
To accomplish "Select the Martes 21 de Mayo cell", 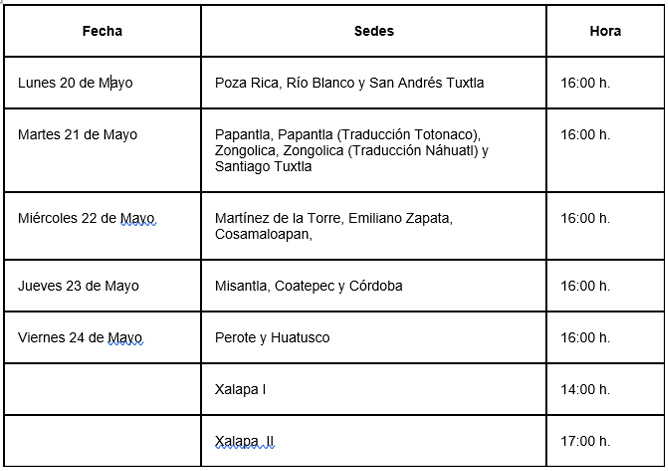I will pos(78,135).
